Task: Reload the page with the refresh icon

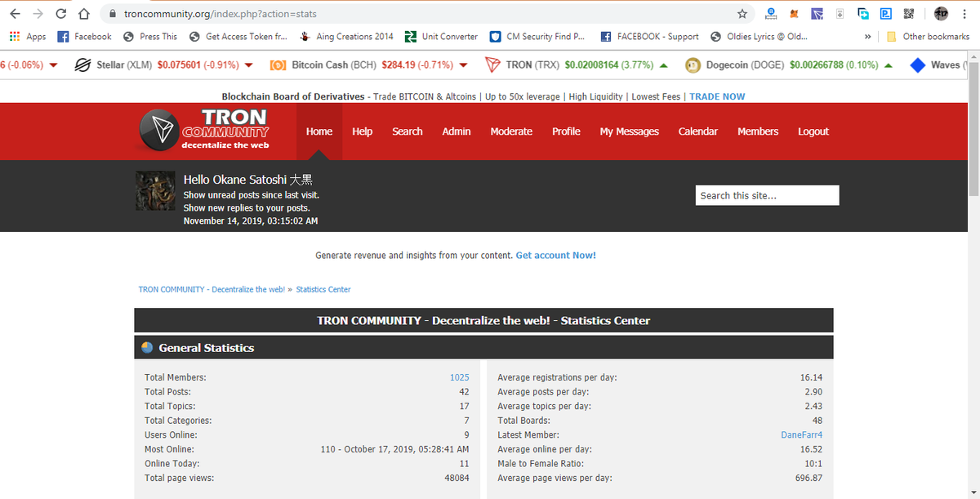Action: [x=61, y=14]
